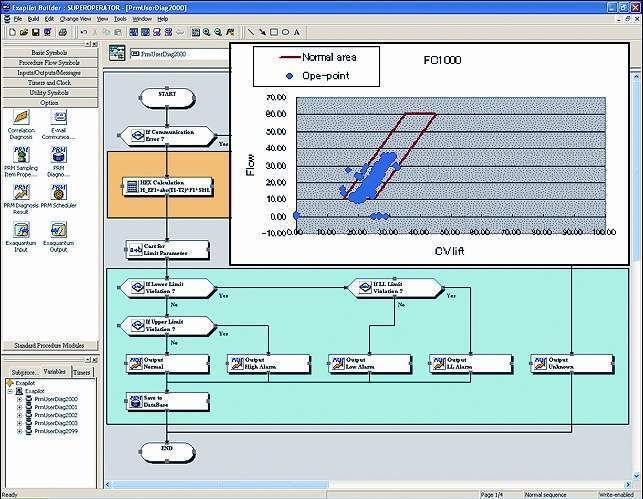
Task: Select the END terminal block
Action: (x=167, y=452)
